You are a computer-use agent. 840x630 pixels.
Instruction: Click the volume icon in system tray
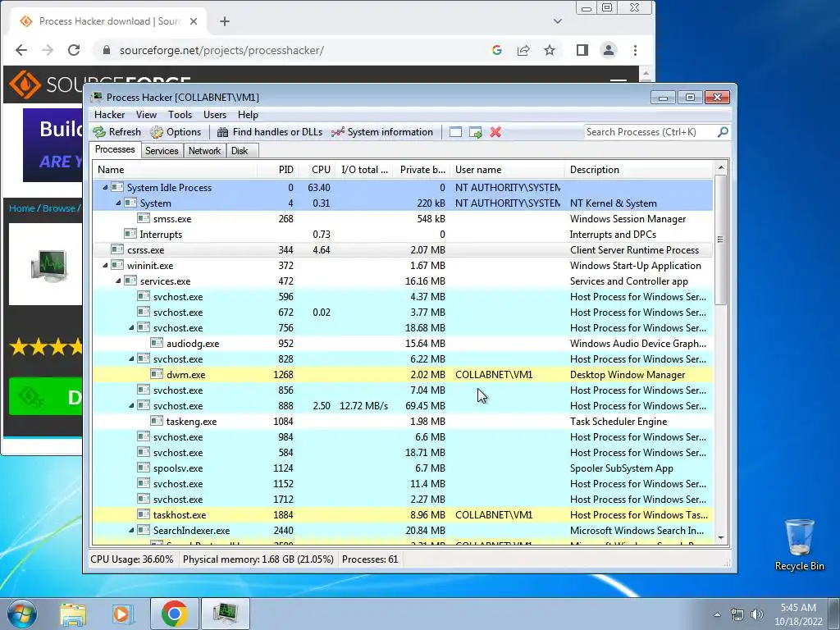[x=757, y=614]
